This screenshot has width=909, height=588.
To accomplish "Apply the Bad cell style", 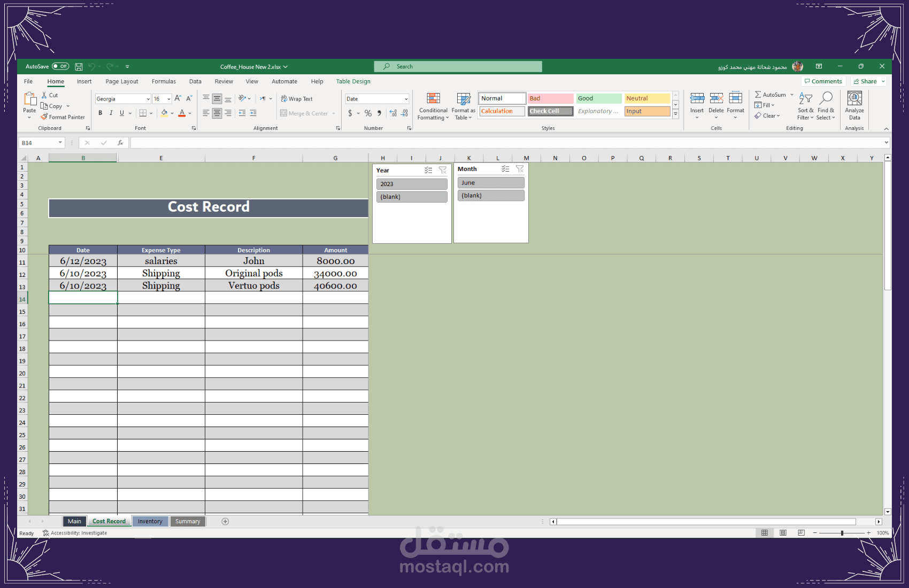I will tap(550, 98).
